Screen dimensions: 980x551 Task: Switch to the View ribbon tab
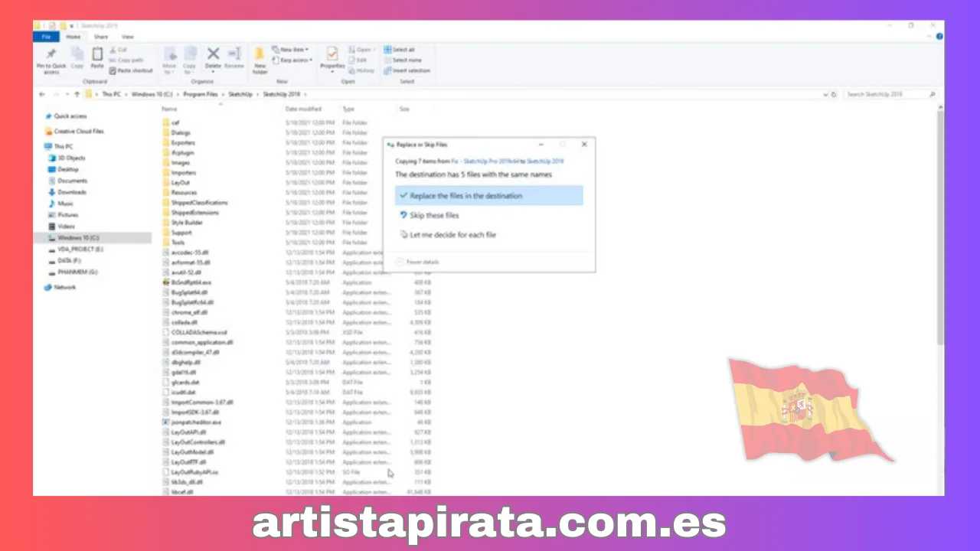coord(127,37)
